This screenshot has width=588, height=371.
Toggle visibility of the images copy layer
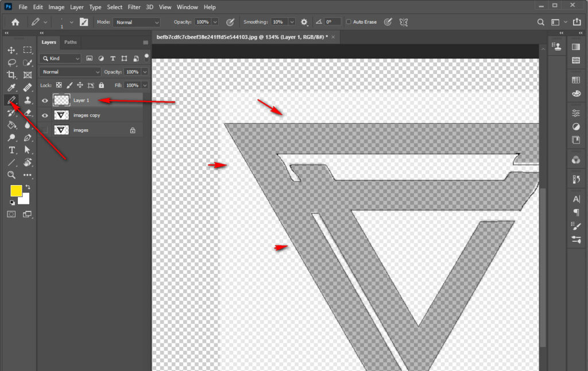pos(45,115)
